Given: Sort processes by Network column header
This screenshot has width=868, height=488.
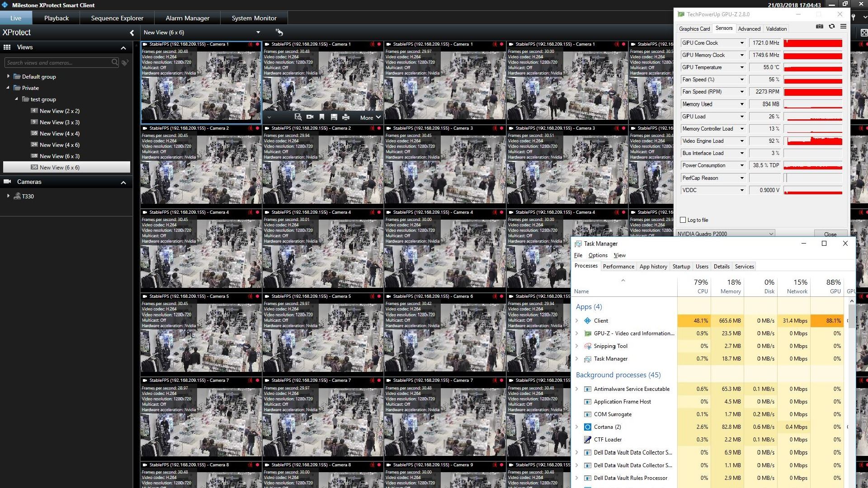Looking at the screenshot, I should 794,286.
